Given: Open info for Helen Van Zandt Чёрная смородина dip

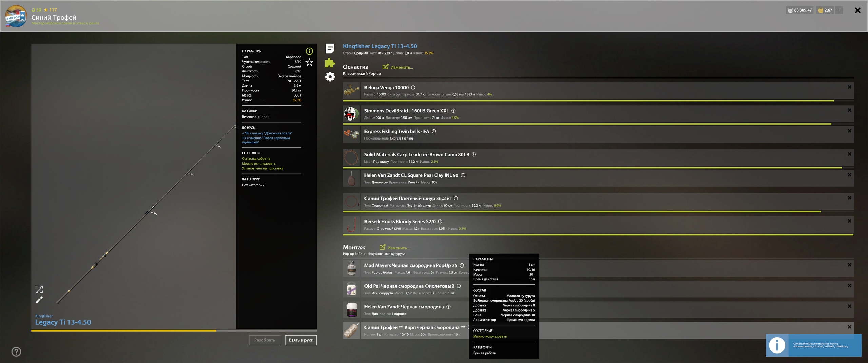Looking at the screenshot, I should 448,307.
